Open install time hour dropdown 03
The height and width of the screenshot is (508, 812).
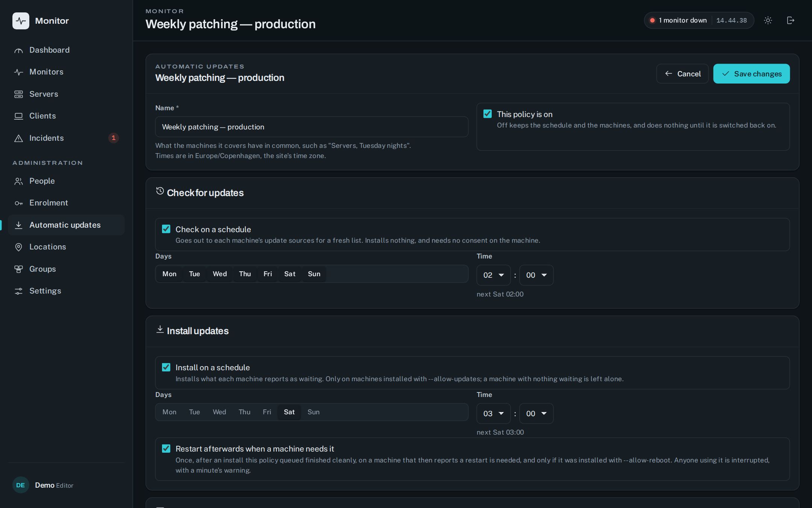[x=494, y=414]
